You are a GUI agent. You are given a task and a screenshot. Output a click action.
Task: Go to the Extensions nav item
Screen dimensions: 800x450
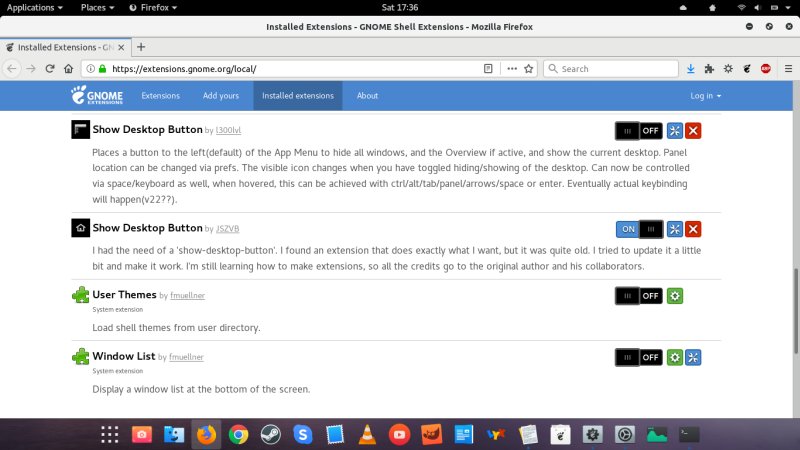tap(161, 95)
